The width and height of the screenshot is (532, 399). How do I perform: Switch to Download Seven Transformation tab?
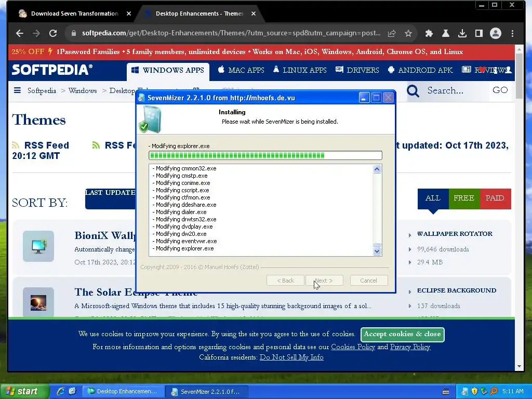point(74,14)
